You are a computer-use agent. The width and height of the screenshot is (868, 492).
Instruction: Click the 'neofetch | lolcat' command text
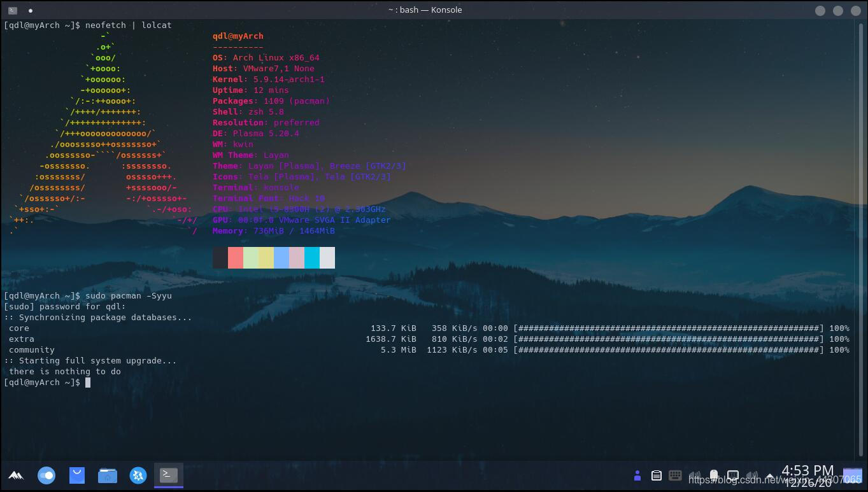click(x=129, y=25)
